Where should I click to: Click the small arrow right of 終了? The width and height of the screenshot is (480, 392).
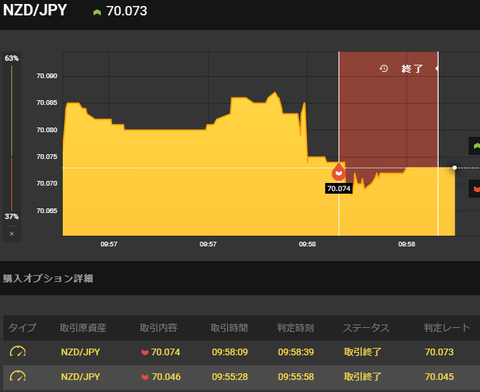[x=436, y=69]
